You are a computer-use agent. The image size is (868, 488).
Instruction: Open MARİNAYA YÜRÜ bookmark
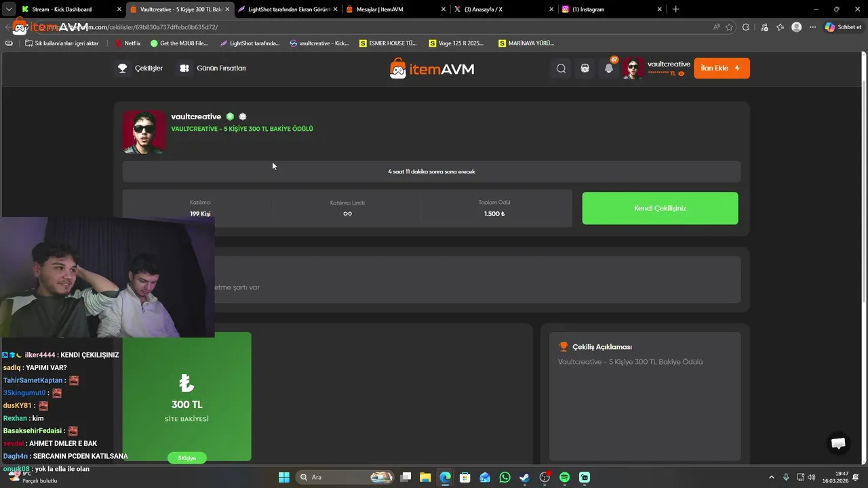click(526, 43)
